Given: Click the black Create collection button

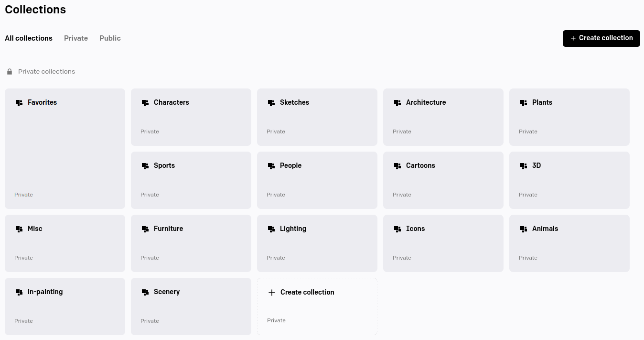Looking at the screenshot, I should click(601, 38).
